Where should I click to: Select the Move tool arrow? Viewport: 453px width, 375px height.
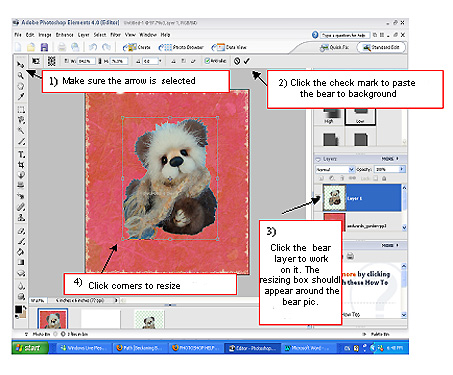pyautogui.click(x=21, y=64)
